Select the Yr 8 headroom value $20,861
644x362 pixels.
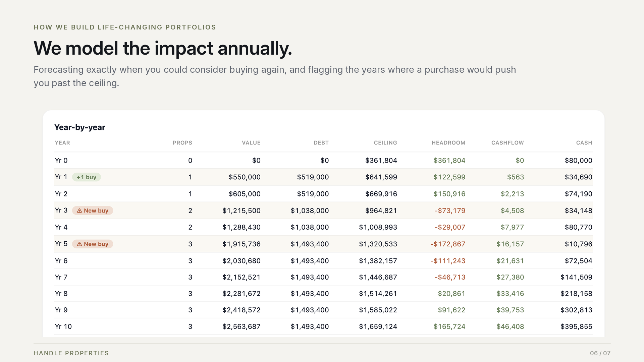click(451, 294)
